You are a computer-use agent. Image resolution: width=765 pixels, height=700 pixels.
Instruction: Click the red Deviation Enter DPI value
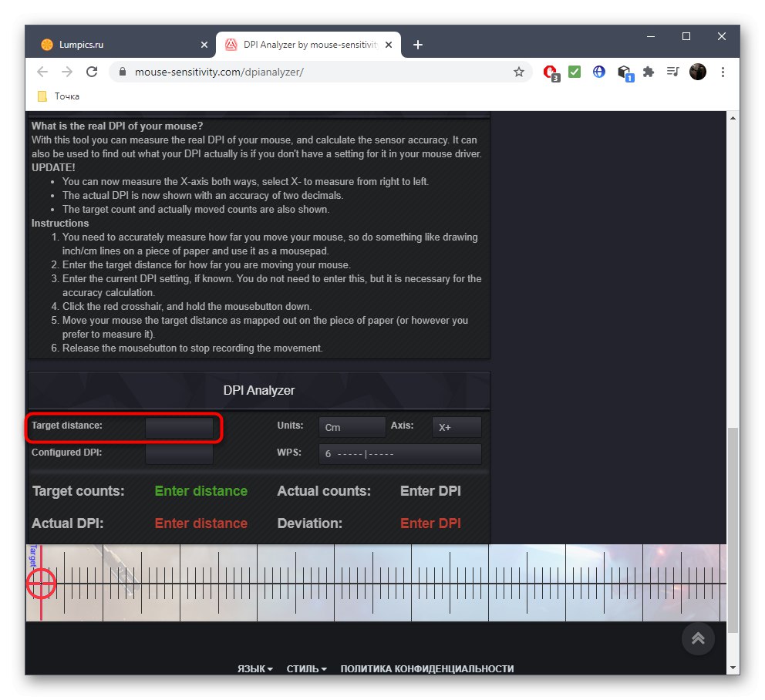pos(430,523)
